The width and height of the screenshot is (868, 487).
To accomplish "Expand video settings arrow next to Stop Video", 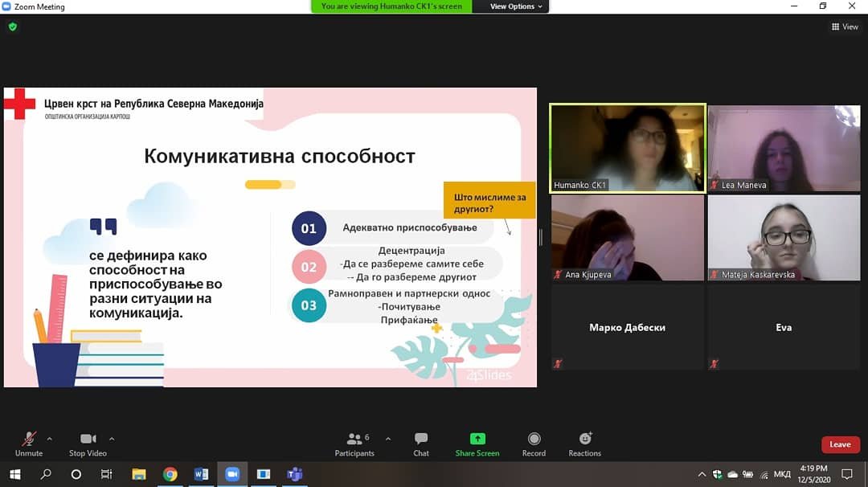I will pos(112,439).
